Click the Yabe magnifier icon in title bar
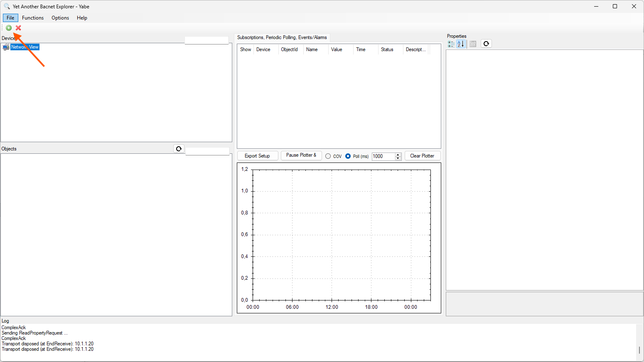This screenshot has width=644, height=362. tap(7, 6)
